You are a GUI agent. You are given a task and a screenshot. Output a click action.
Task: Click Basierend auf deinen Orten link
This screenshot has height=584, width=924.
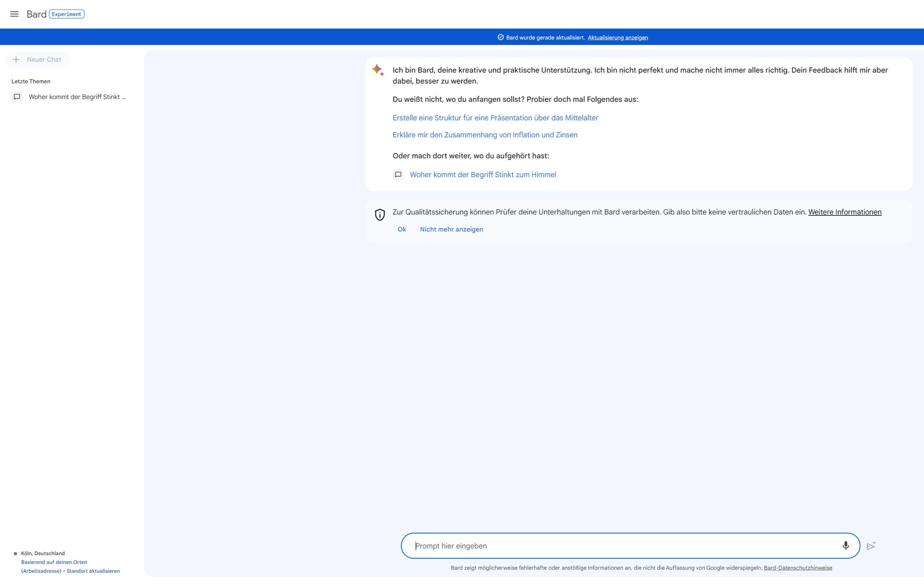[x=54, y=562]
